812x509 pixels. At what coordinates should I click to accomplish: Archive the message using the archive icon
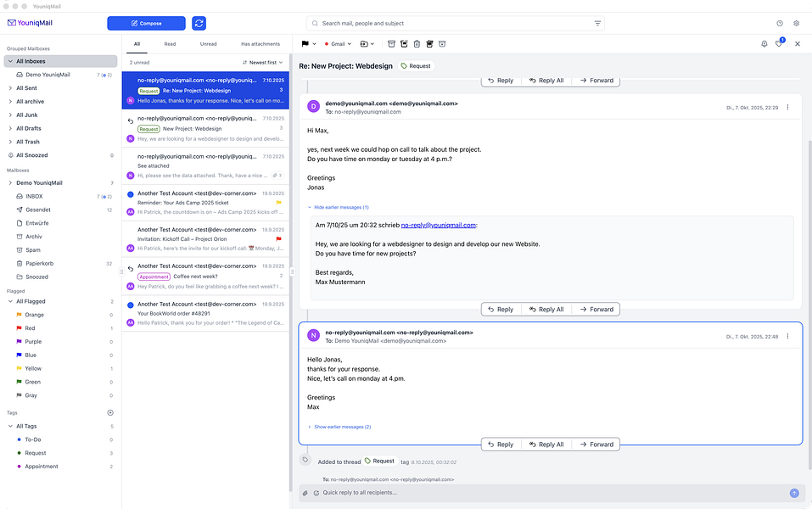(391, 44)
